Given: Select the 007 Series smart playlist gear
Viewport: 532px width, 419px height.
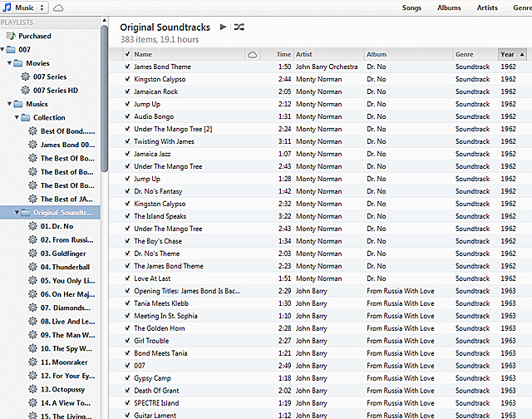Looking at the screenshot, I should [x=26, y=76].
